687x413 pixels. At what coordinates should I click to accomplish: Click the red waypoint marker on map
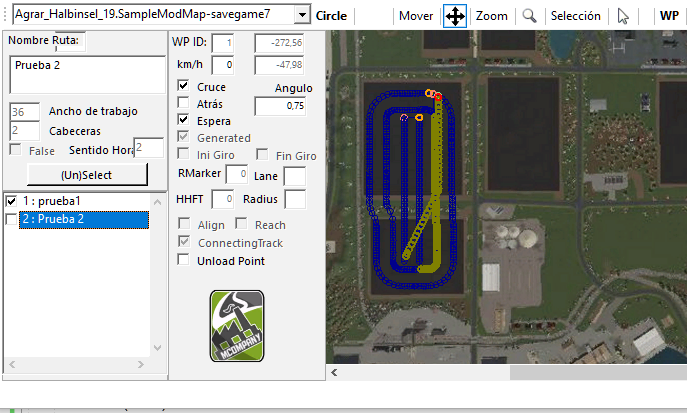click(437, 97)
